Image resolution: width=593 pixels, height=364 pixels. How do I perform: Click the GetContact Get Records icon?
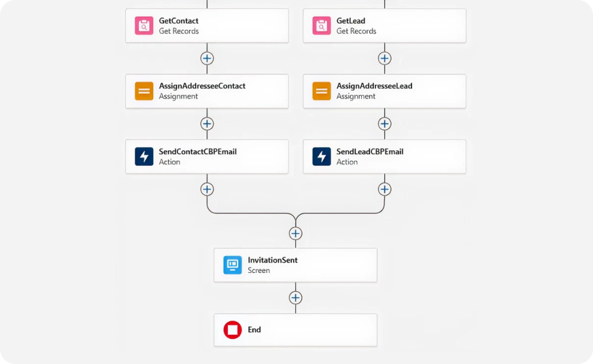coord(144,26)
